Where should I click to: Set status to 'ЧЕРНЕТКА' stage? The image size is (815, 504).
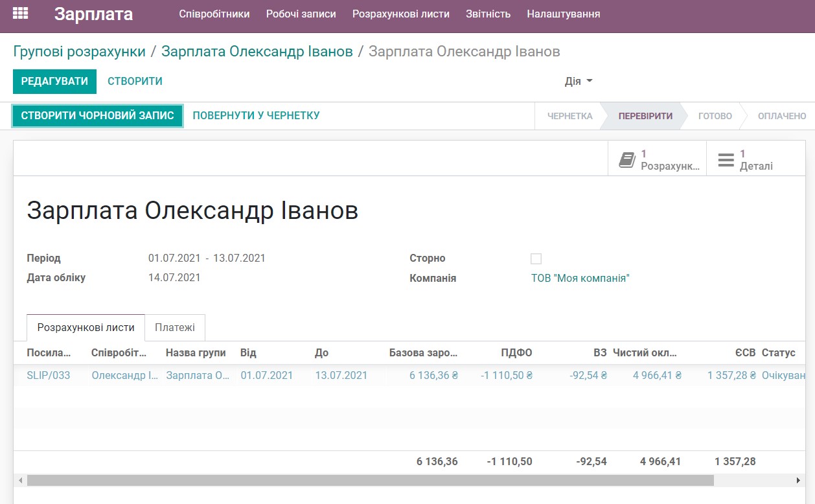[x=569, y=116]
